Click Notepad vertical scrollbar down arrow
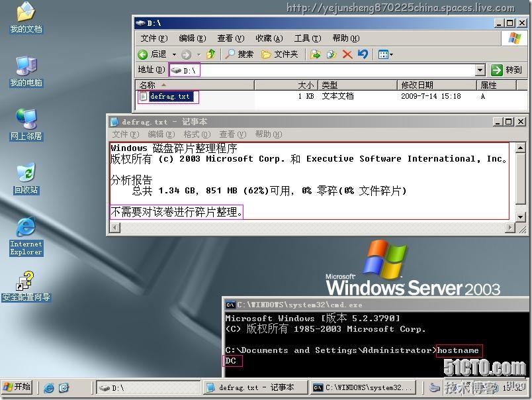The image size is (532, 400). click(x=521, y=217)
